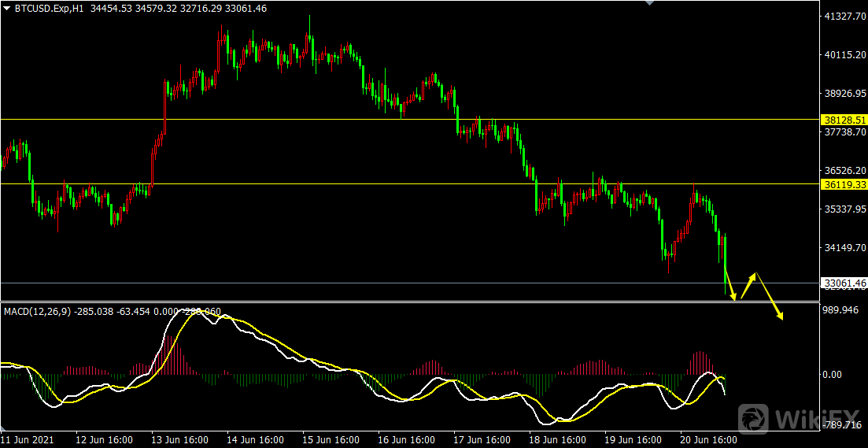Click the 41327.70 label on price axis
The height and width of the screenshot is (448, 868).
click(x=844, y=17)
